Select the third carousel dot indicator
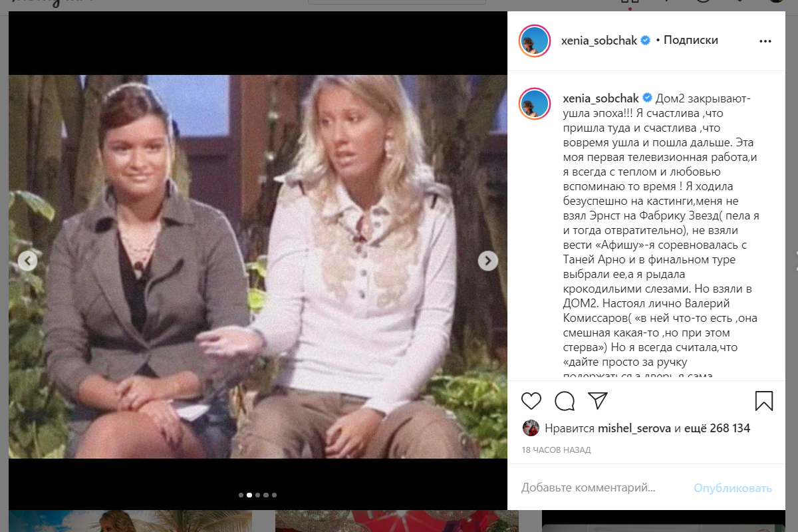Screen dimensions: 798x532 (257, 495)
